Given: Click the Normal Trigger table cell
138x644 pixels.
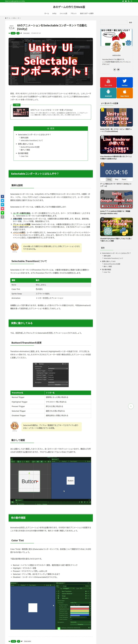Looking at the screenshot, I should click(28, 397).
